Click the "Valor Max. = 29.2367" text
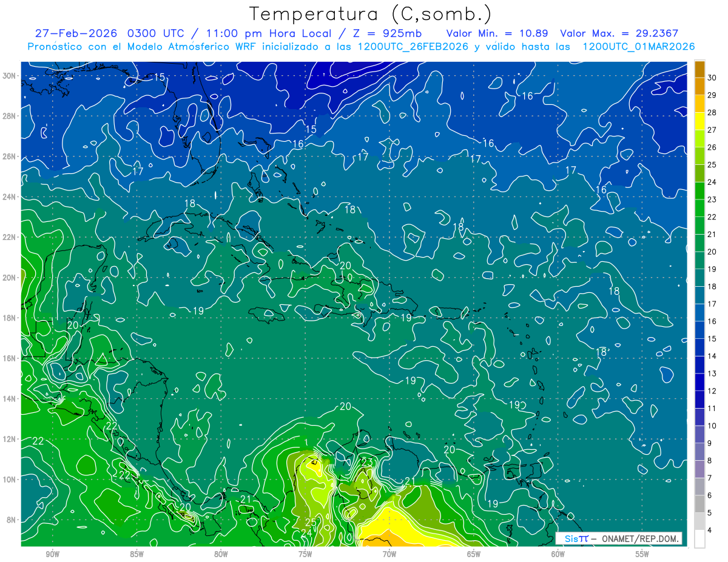Viewport: 728px width, 562px height. [619, 33]
